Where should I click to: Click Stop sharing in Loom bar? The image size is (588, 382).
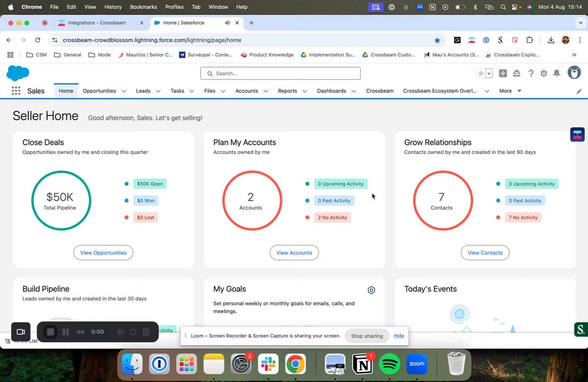[x=367, y=336]
